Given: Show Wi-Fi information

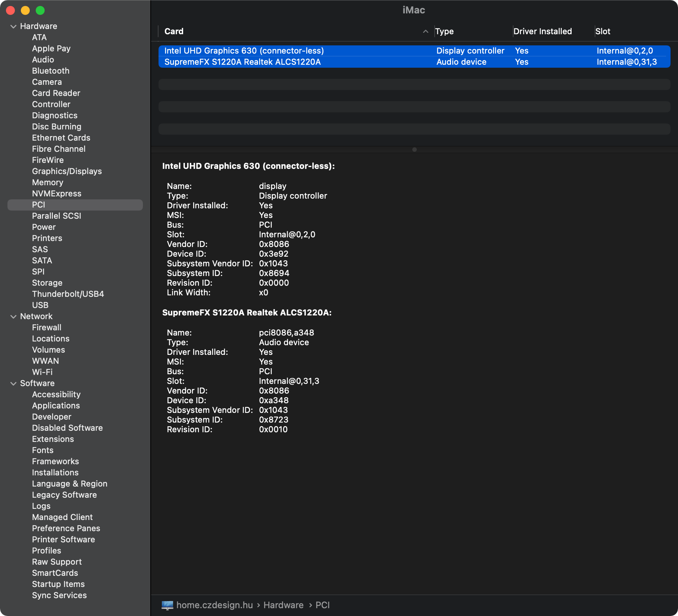Looking at the screenshot, I should (x=42, y=372).
